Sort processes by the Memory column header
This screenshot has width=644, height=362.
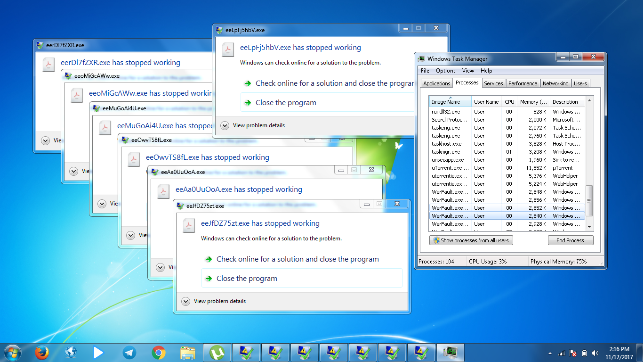534,102
